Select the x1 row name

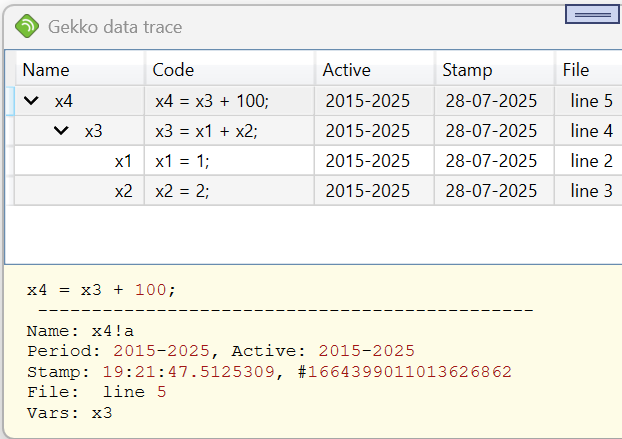123,161
